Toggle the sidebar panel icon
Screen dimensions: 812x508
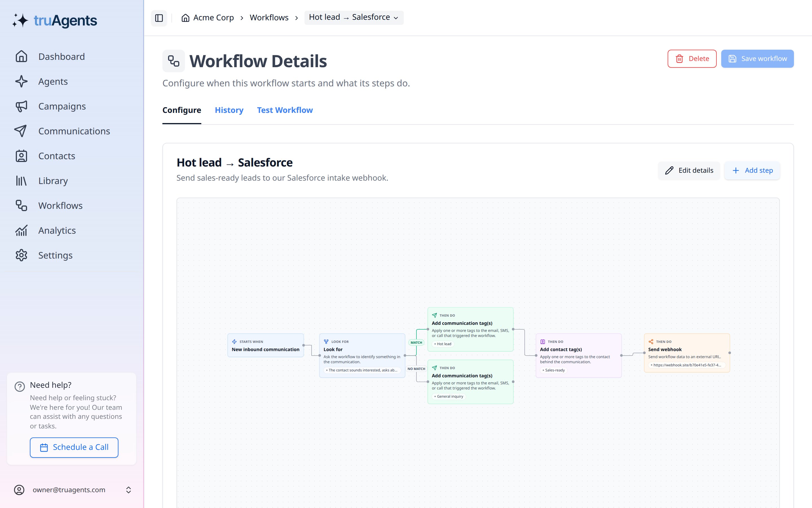coord(159,18)
